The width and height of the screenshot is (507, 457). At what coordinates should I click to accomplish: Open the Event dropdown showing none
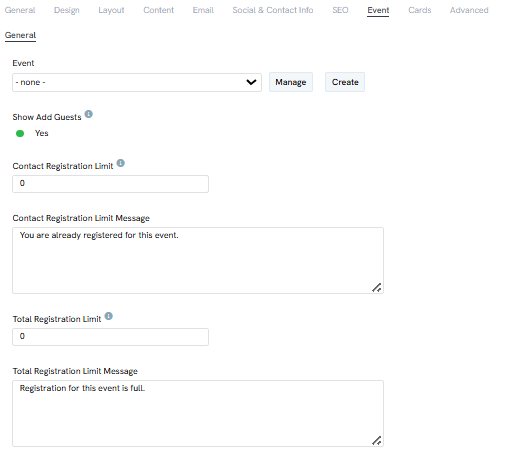pyautogui.click(x=137, y=82)
